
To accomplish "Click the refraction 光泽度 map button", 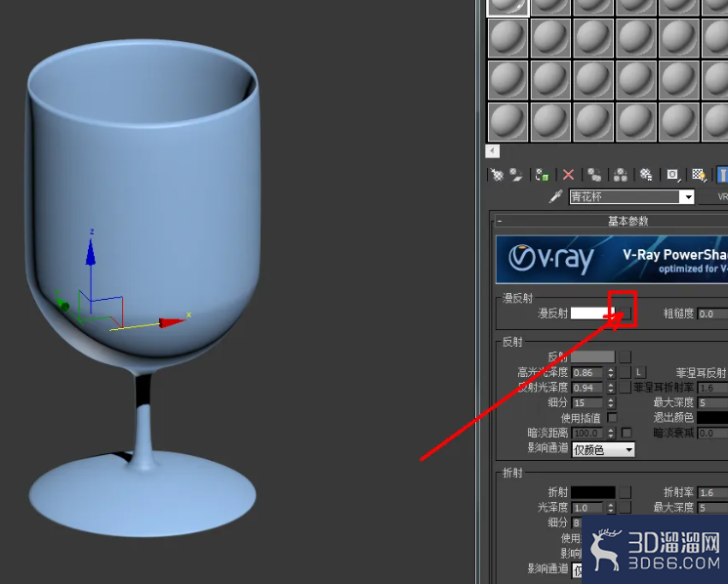I will coord(626,508).
